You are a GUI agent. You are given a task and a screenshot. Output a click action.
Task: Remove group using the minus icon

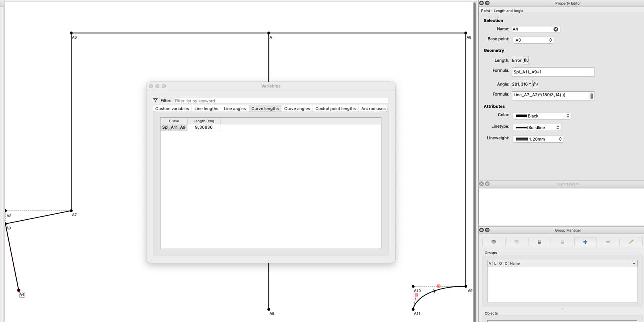[608, 242]
